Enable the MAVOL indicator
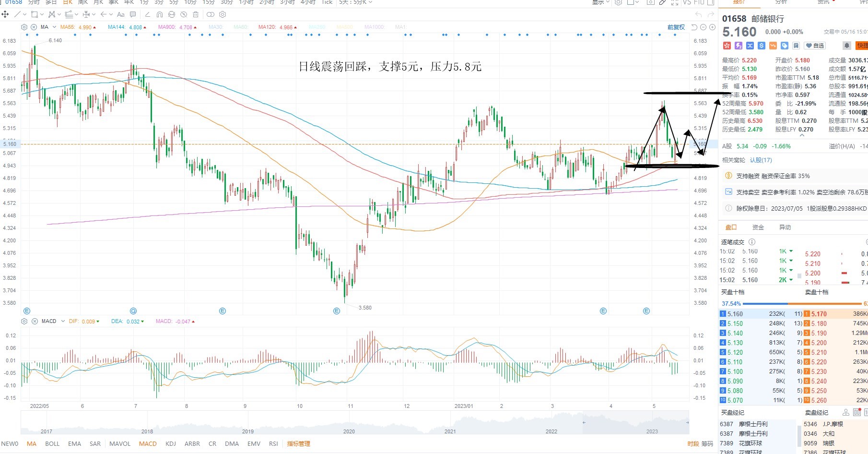This screenshot has height=454, width=868. pos(120,444)
